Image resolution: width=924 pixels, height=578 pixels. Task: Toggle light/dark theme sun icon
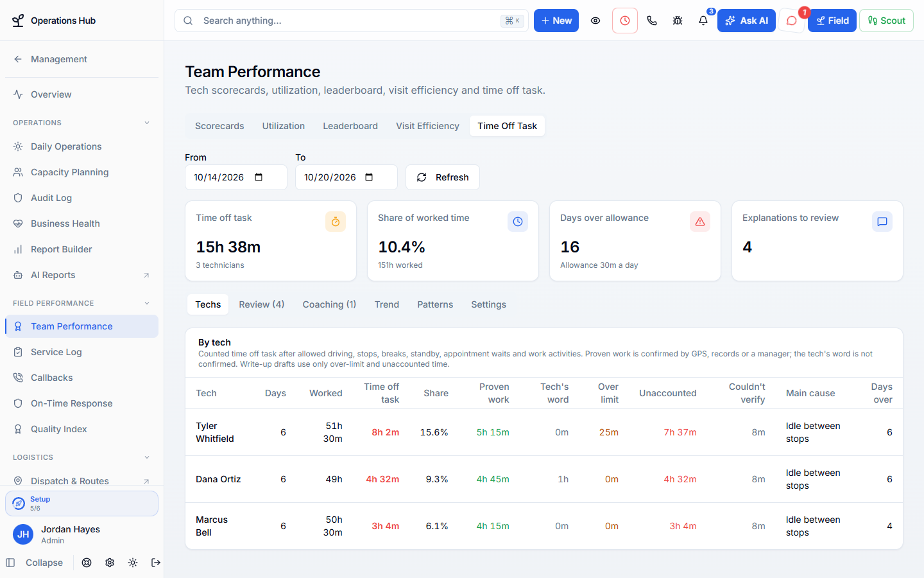[133, 563]
